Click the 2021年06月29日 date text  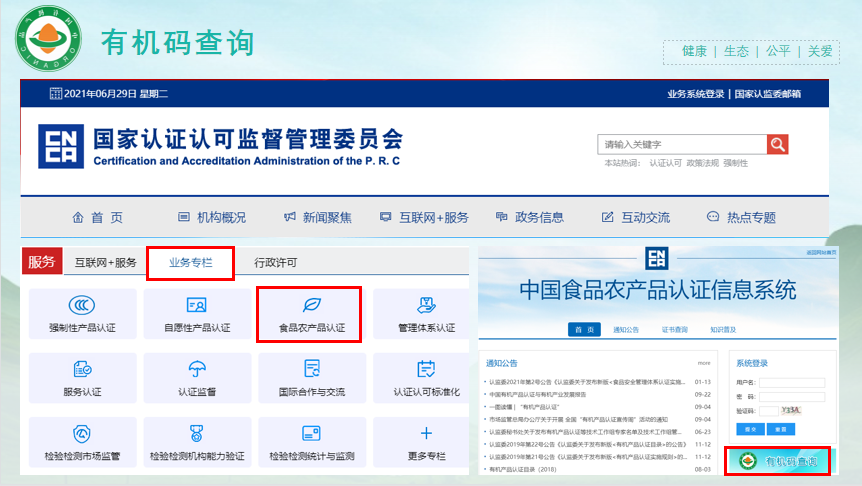[100, 93]
